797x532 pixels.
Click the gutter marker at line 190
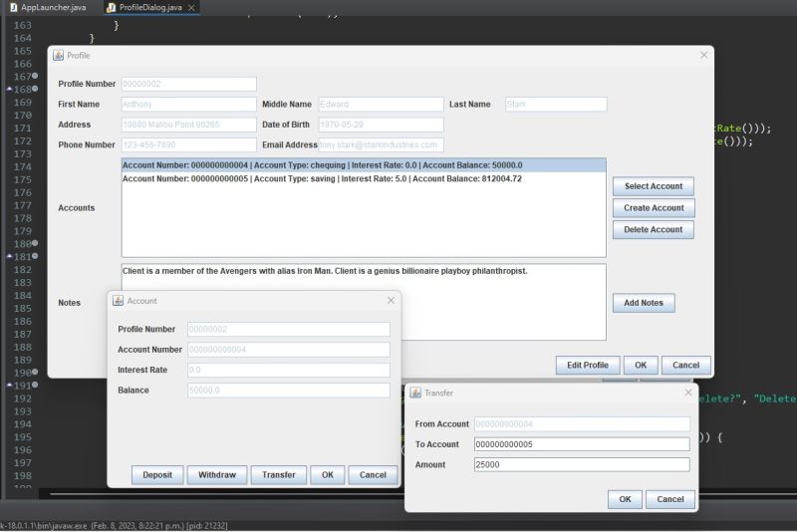(x=35, y=372)
